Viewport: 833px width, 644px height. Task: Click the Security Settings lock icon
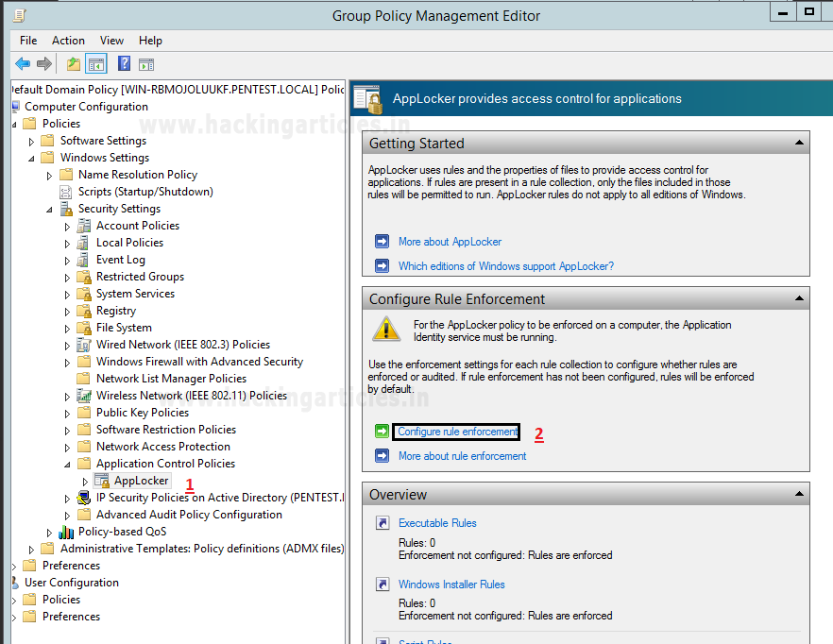click(66, 209)
